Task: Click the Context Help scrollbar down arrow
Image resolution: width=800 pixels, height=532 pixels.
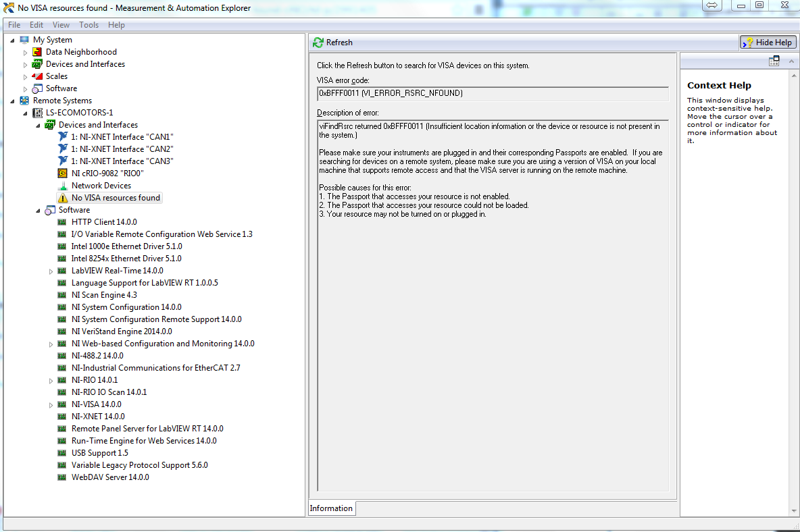Action: pyautogui.click(x=794, y=510)
